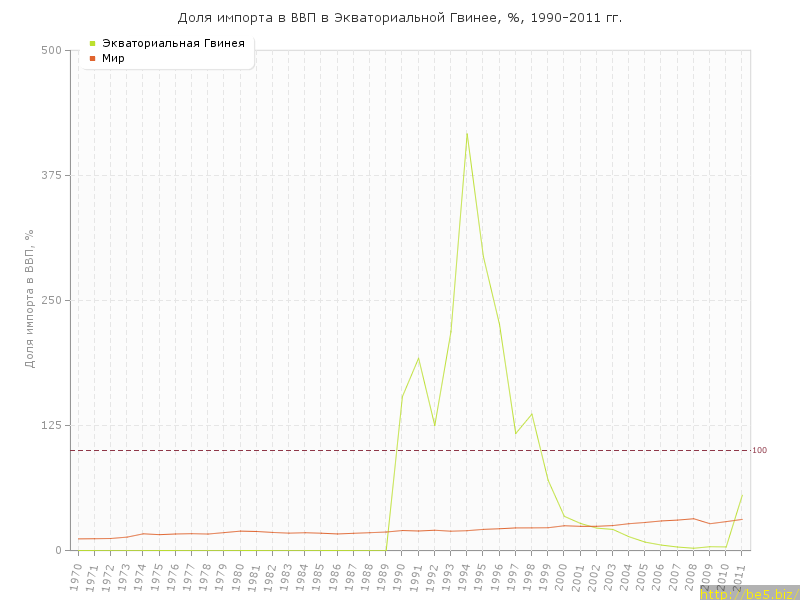Click the 1994 peak of the green line

pos(467,133)
